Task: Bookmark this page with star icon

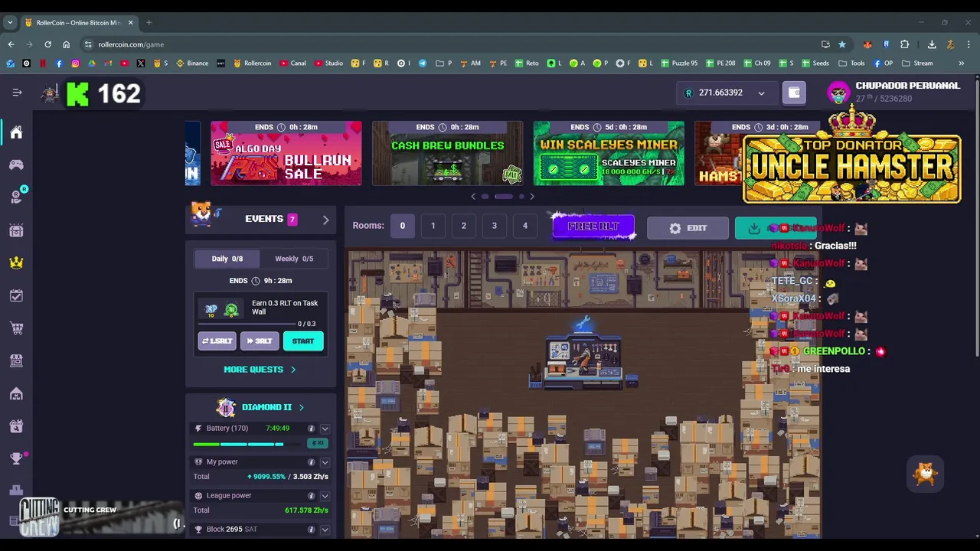Action: coord(842,44)
